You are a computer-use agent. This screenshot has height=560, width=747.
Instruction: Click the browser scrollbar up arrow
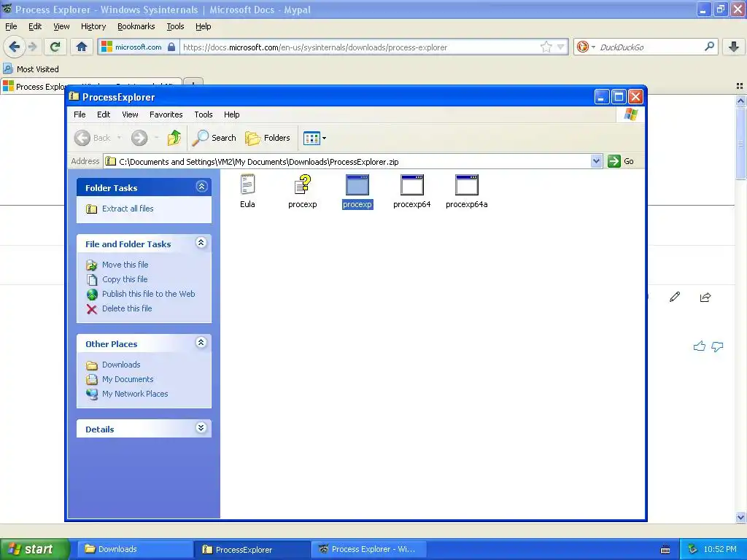click(x=741, y=101)
